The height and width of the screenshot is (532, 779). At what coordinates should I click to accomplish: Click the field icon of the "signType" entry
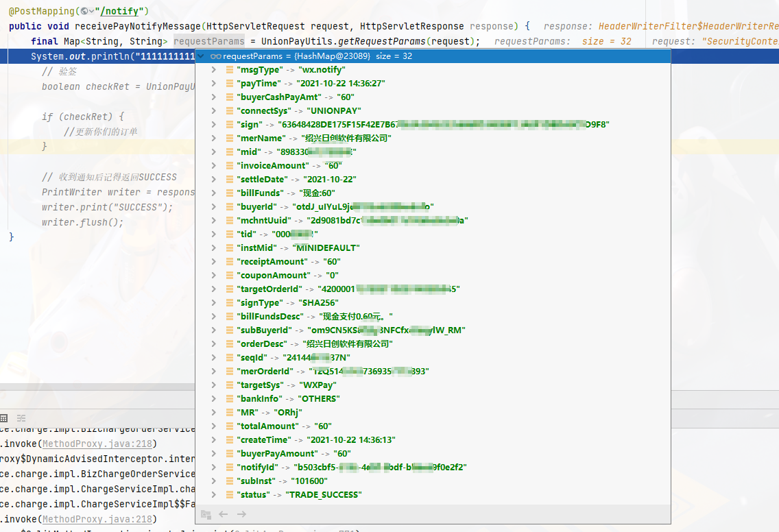tap(230, 302)
